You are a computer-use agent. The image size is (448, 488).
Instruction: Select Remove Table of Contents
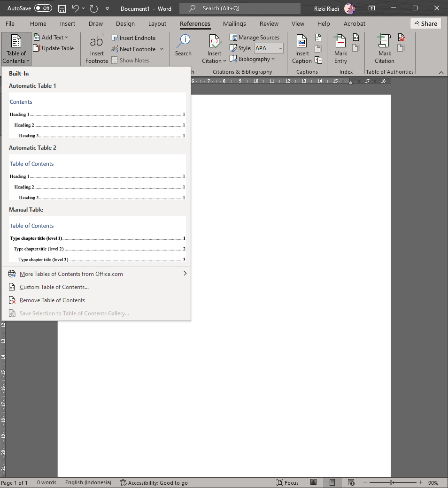point(97,300)
